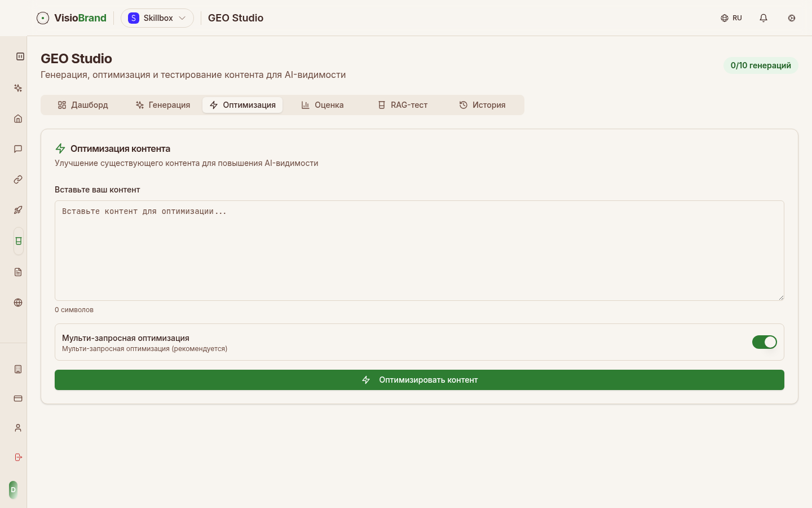The height and width of the screenshot is (508, 812).
Task: Open the chat bubble icon in the sidebar
Action: click(x=18, y=149)
